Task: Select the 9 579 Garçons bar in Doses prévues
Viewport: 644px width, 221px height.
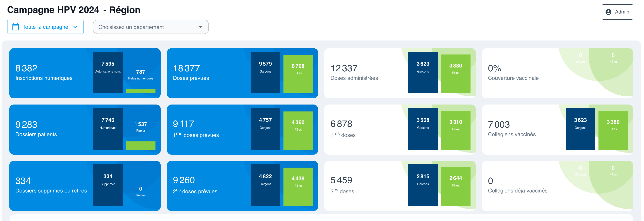Action: [x=265, y=73]
